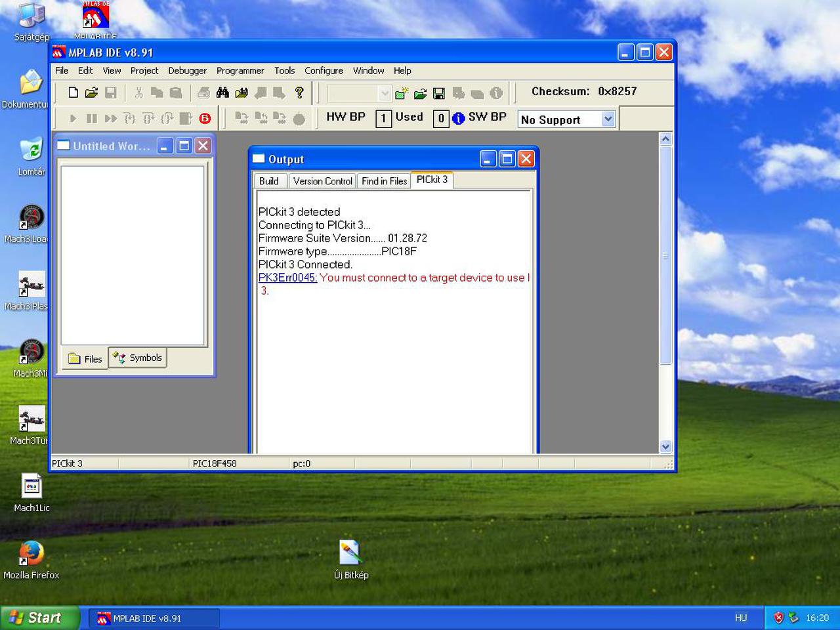This screenshot has width=840, height=630.
Task: Maximize the Untitled Workspace window
Action: click(184, 146)
